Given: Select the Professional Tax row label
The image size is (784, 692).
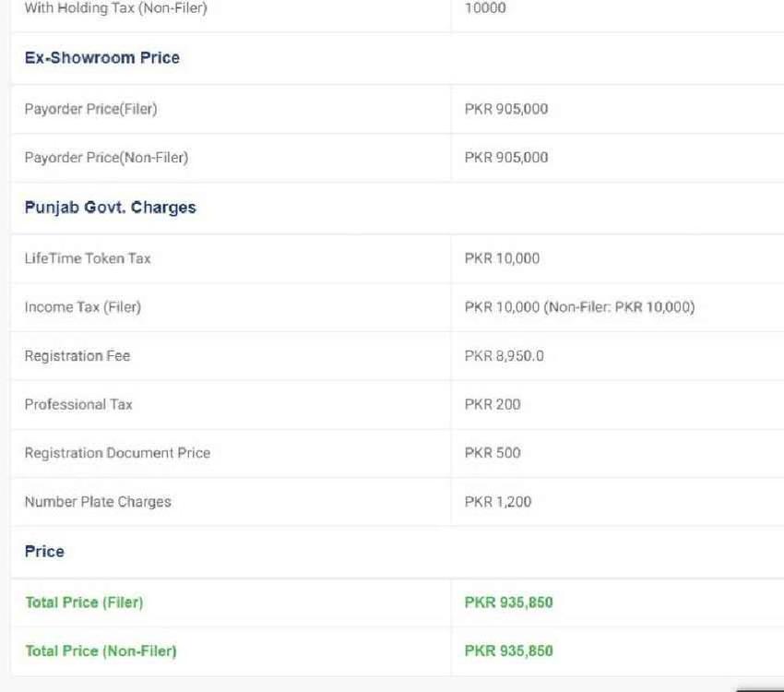Looking at the screenshot, I should pos(78,404).
